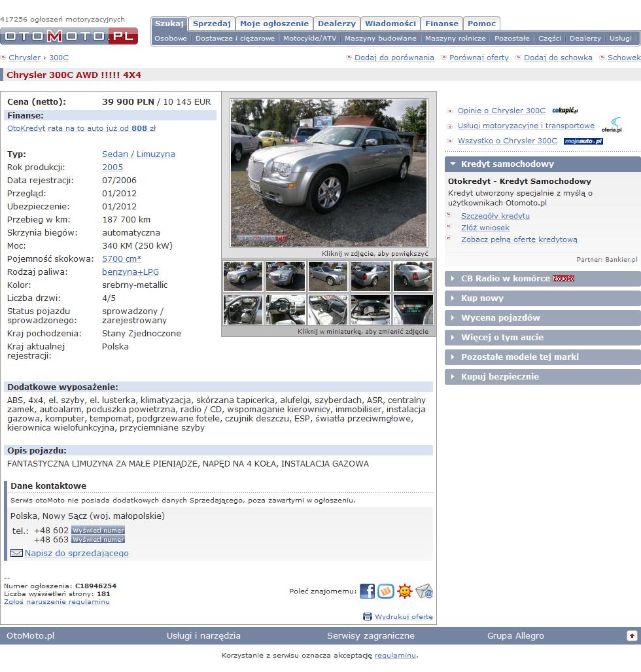This screenshot has height=672, width=641.
Task: Click the benzyna+LPG fuel link
Action: [130, 272]
